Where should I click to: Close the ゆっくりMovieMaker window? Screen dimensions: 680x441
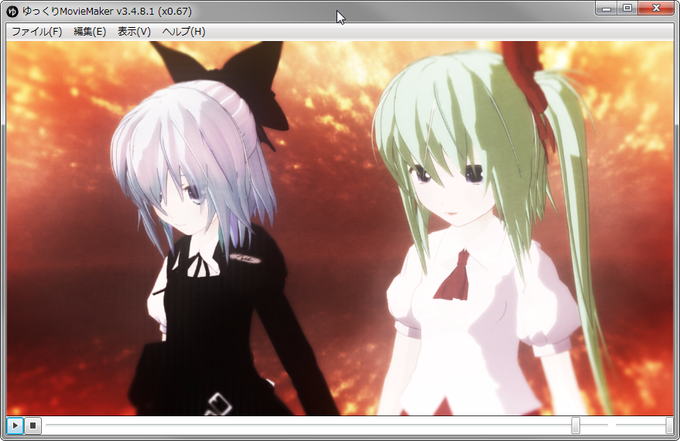[x=656, y=8]
